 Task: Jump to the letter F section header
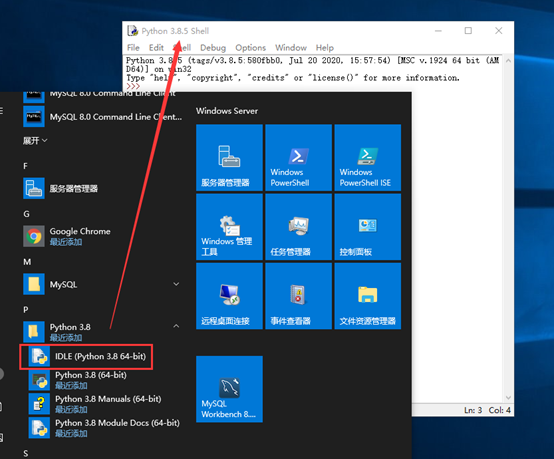click(x=25, y=166)
